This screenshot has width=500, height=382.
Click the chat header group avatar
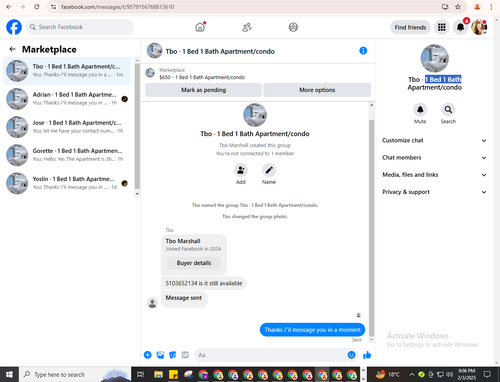click(155, 51)
